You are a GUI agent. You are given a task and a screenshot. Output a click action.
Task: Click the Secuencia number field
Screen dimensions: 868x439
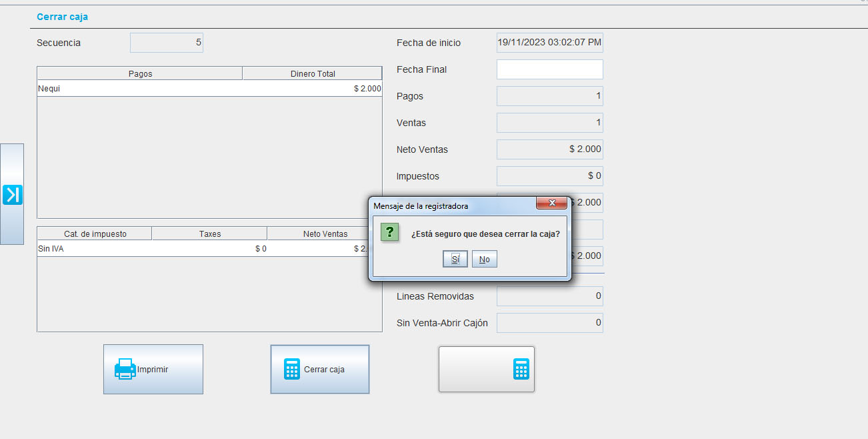tap(167, 43)
